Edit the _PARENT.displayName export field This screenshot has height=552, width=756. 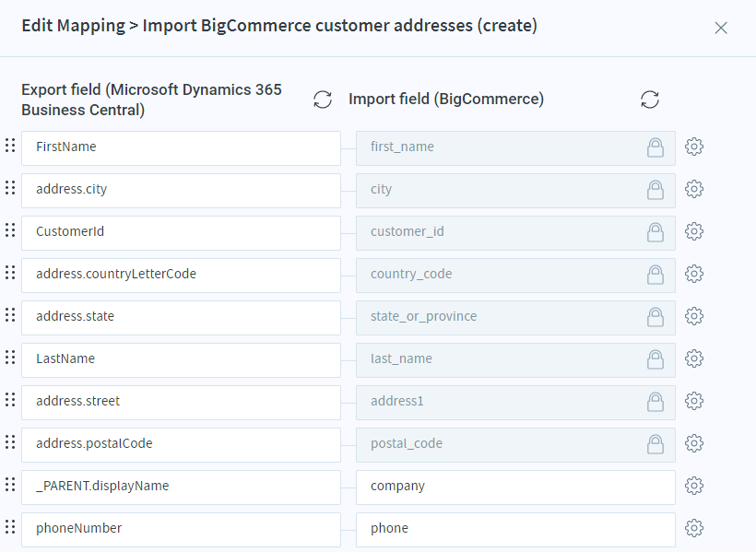click(181, 487)
